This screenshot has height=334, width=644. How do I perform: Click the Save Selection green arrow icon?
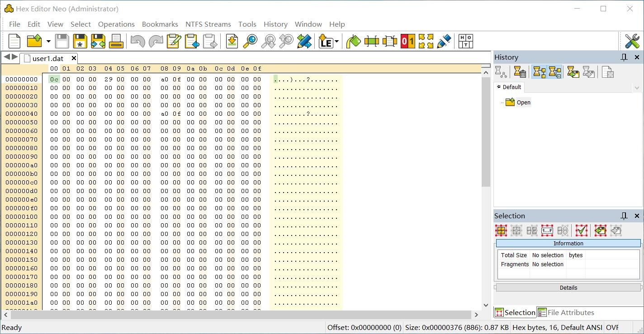click(x=601, y=231)
